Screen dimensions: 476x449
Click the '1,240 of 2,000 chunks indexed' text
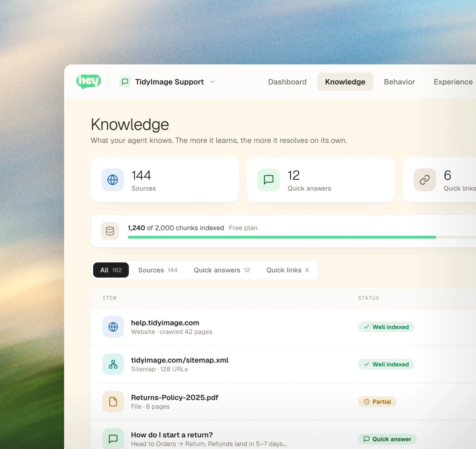[x=176, y=228]
